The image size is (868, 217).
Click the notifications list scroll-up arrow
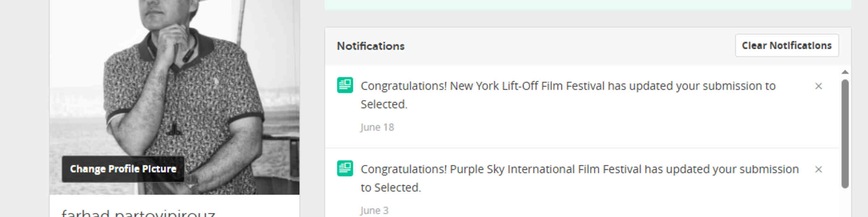(845, 72)
